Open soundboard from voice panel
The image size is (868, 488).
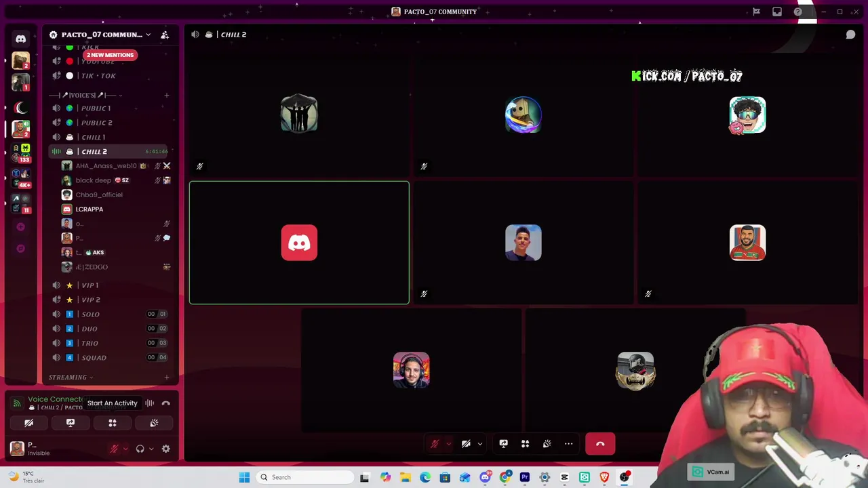(x=154, y=423)
